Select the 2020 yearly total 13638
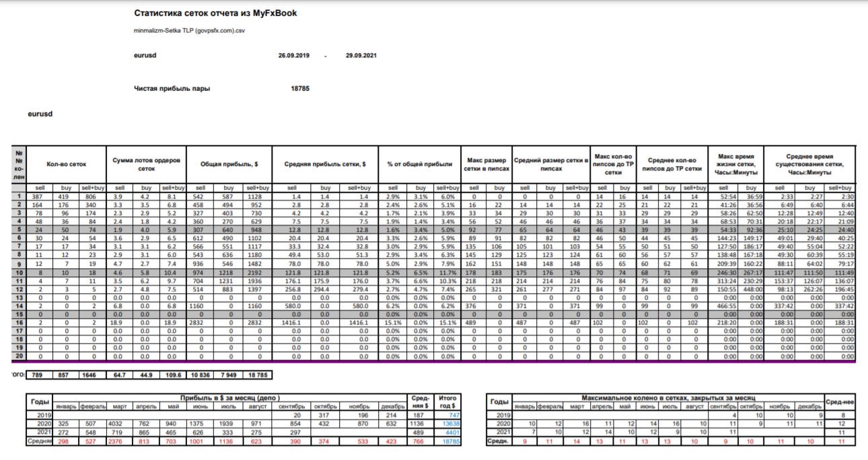 (x=450, y=424)
